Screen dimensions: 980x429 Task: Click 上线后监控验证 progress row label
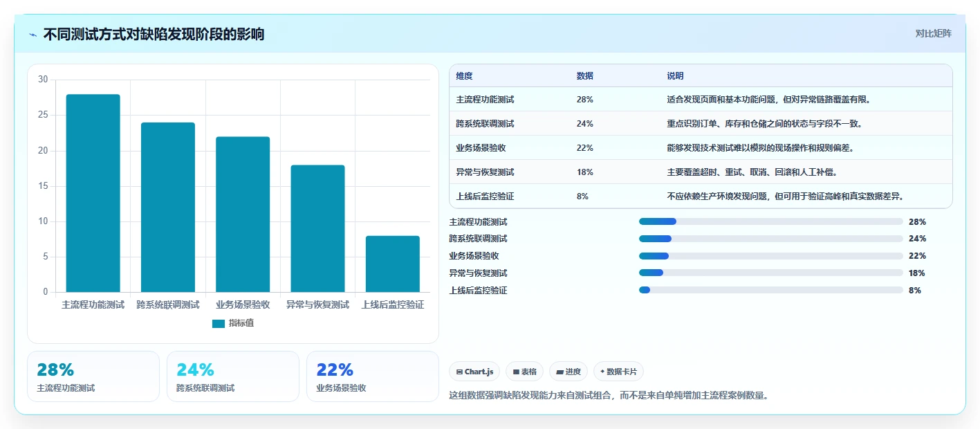[479, 291]
